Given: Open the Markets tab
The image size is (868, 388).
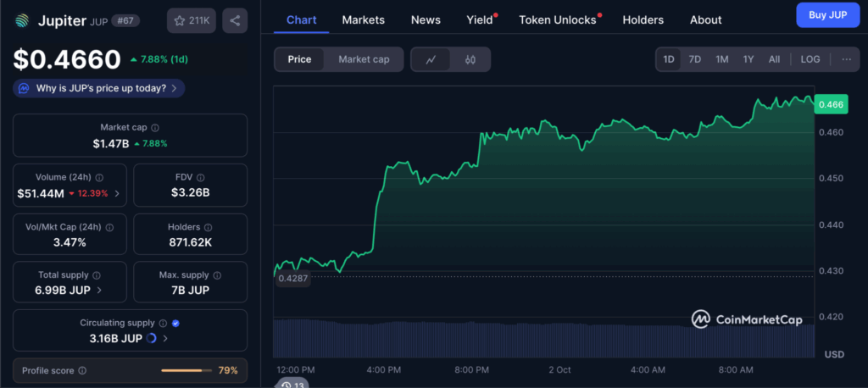Looking at the screenshot, I should click(363, 19).
